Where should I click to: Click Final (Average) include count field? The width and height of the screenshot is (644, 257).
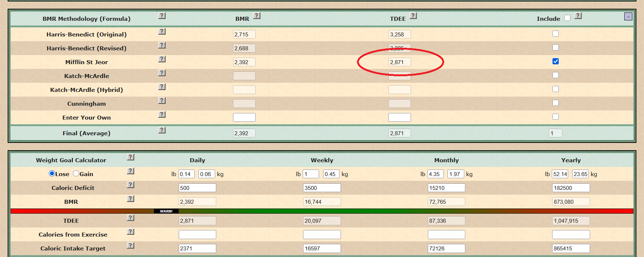tap(555, 133)
